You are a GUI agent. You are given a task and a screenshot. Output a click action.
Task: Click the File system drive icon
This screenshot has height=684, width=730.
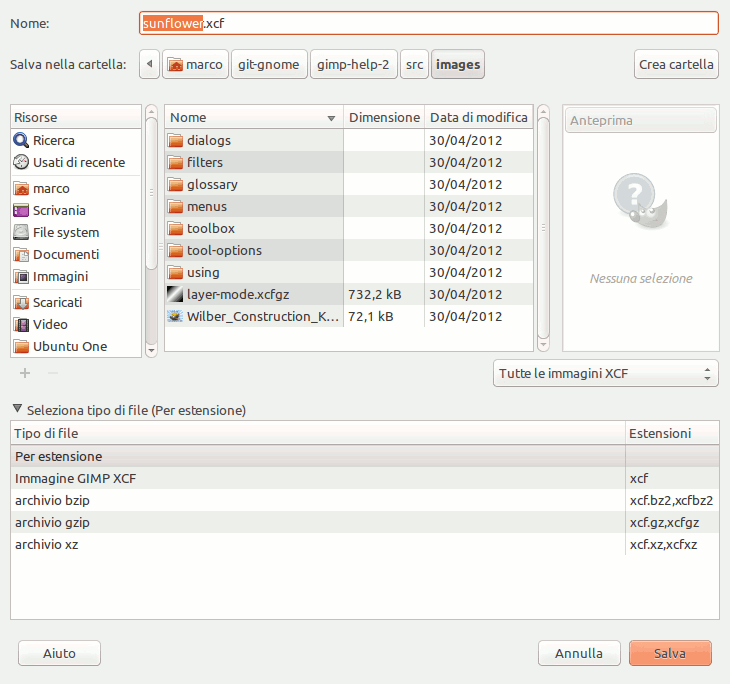point(21,233)
